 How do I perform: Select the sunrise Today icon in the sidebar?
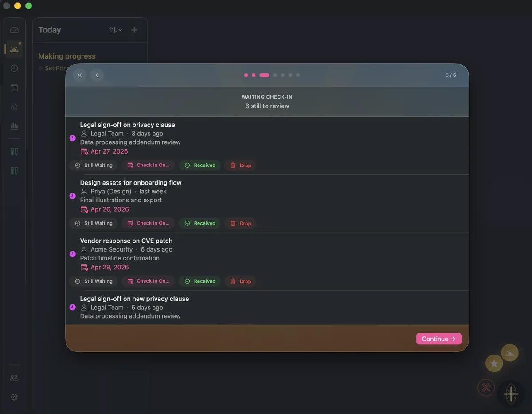pyautogui.click(x=14, y=49)
